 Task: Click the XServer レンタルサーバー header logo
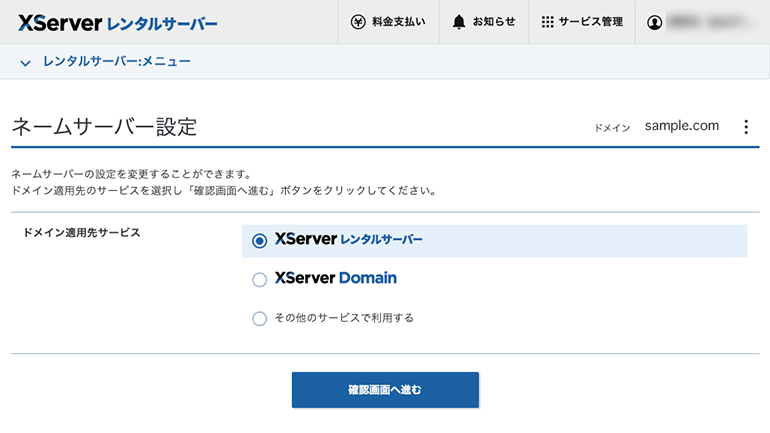pyautogui.click(x=118, y=23)
